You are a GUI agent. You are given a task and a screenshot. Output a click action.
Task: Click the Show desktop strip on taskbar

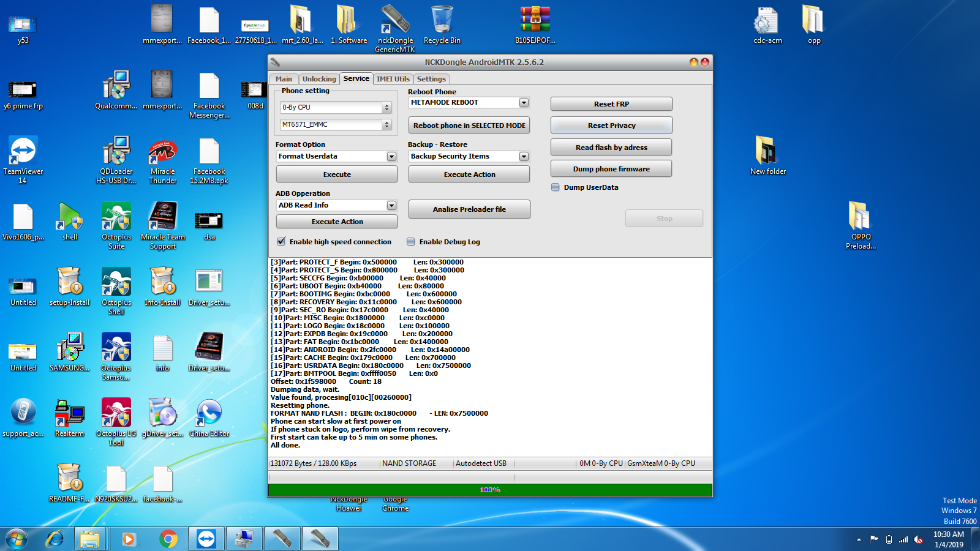pos(975,539)
